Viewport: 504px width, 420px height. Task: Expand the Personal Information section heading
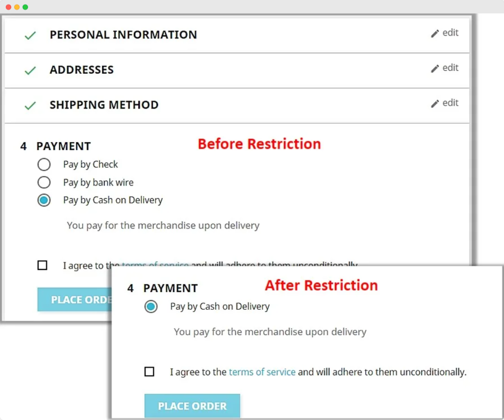(123, 35)
